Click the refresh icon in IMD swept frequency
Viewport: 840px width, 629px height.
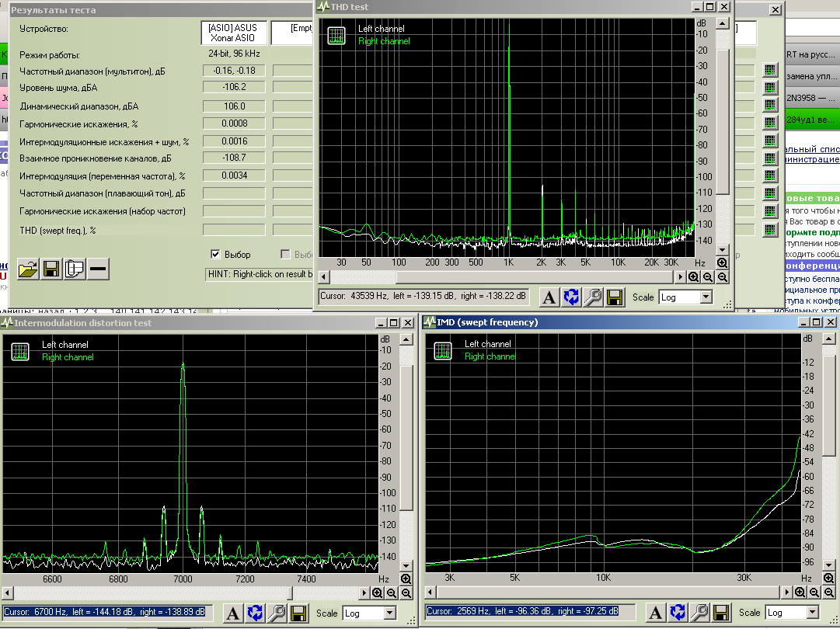click(678, 612)
